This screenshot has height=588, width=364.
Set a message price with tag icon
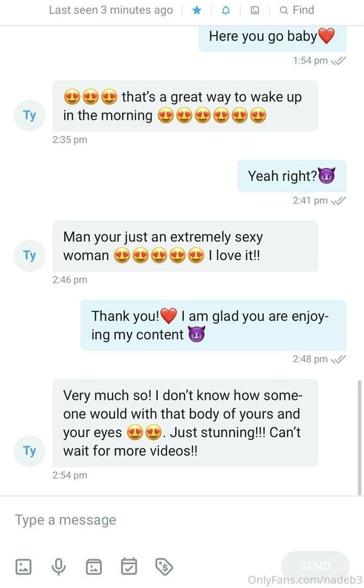click(164, 566)
